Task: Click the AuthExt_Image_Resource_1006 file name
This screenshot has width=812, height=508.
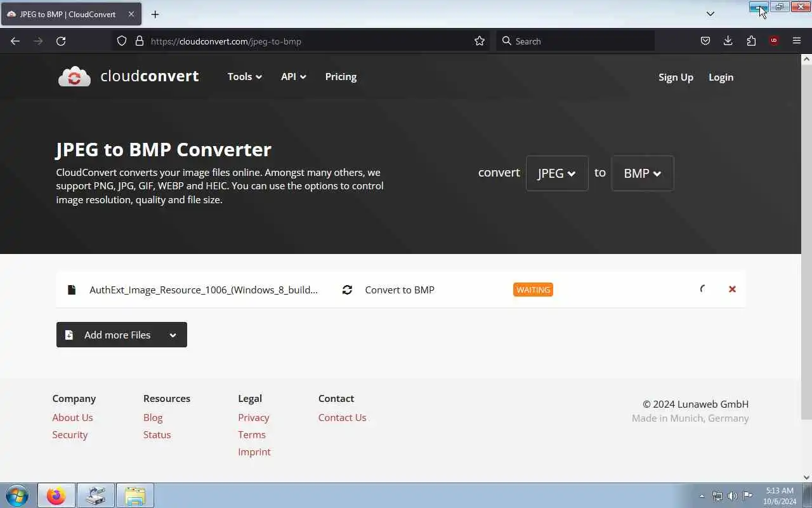Action: coord(204,290)
